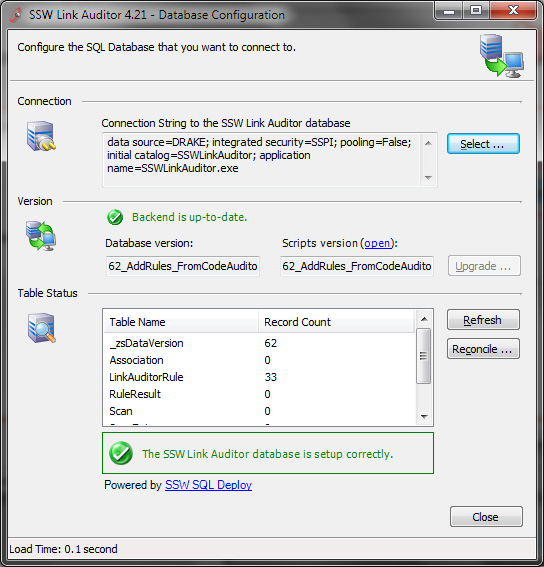Click connection string scroll up arrow

coord(429,143)
